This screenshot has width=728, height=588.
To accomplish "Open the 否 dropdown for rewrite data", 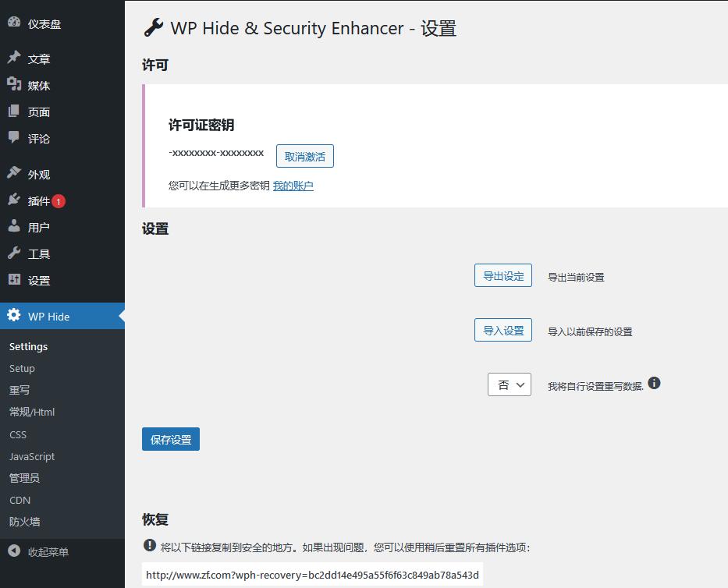I will tap(510, 384).
